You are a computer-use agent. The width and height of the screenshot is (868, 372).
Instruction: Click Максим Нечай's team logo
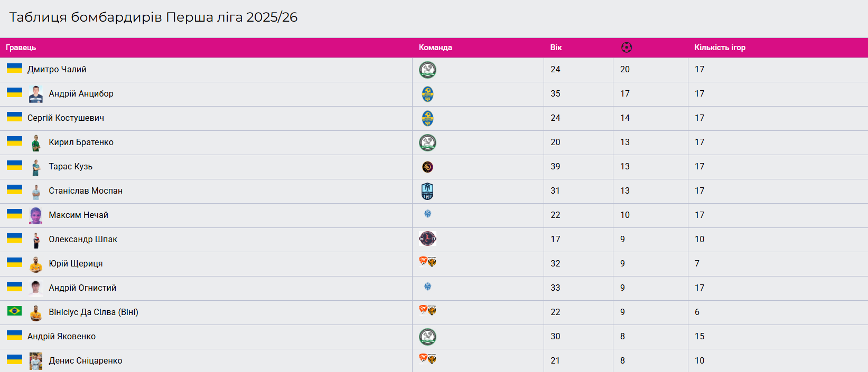coord(428,214)
